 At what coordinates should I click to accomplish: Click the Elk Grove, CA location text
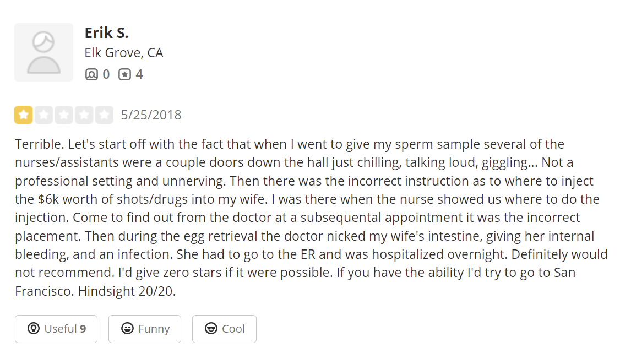[124, 53]
